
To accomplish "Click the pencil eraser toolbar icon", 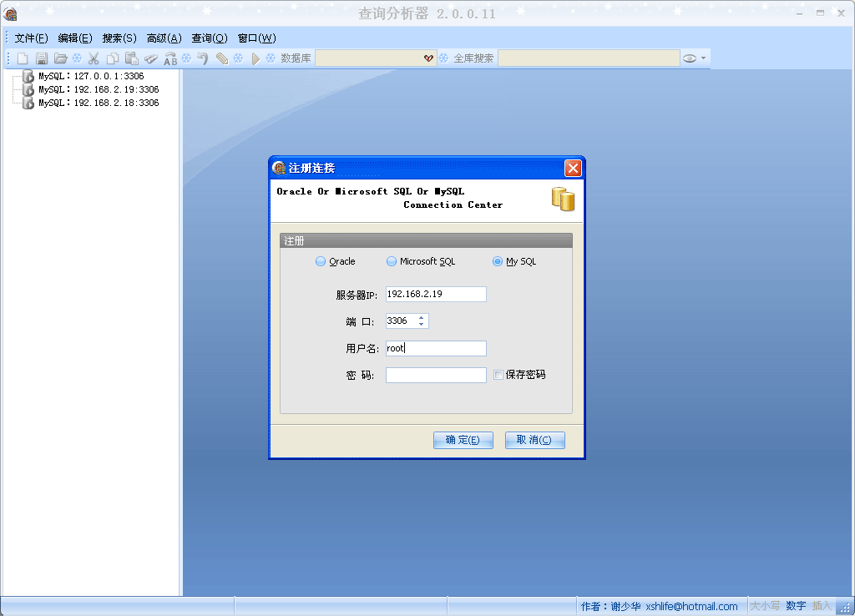I will pos(222,58).
